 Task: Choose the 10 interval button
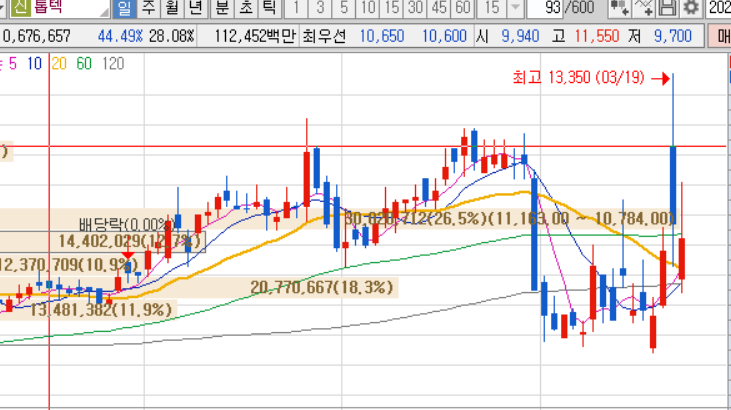(368, 7)
